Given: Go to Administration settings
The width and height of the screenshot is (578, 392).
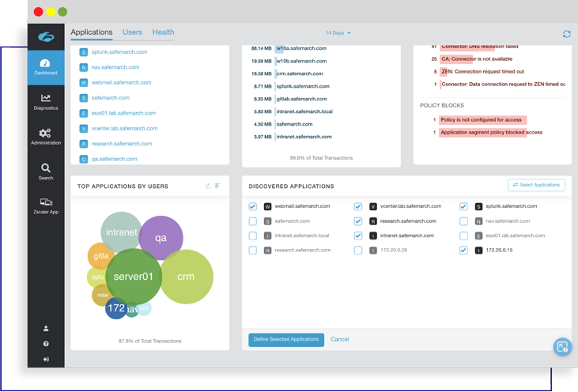Looking at the screenshot, I should (46, 137).
